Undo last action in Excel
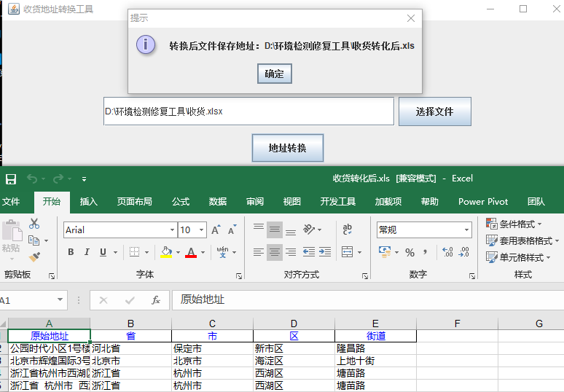The image size is (564, 392). click(32, 179)
